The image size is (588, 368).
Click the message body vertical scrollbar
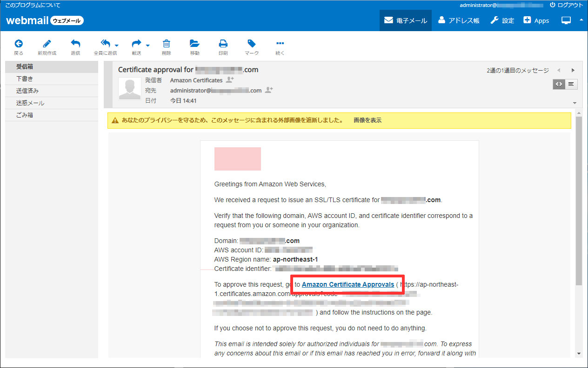579,200
